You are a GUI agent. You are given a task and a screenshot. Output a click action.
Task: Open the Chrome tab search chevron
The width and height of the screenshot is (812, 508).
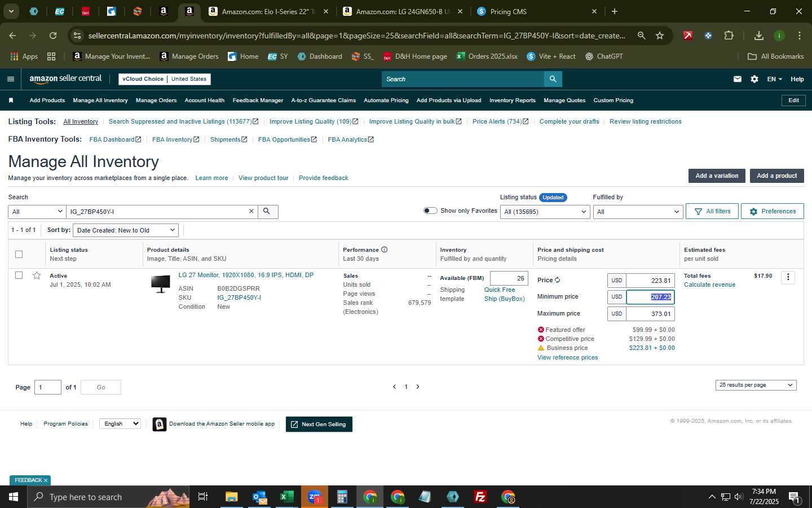point(11,11)
